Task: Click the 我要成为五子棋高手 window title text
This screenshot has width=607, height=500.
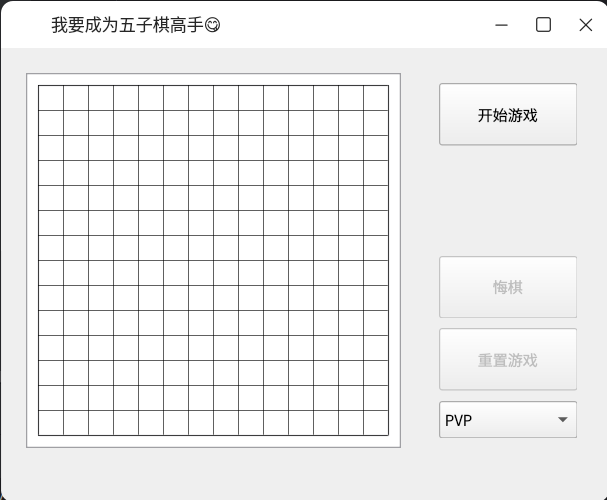Action: coord(127,26)
